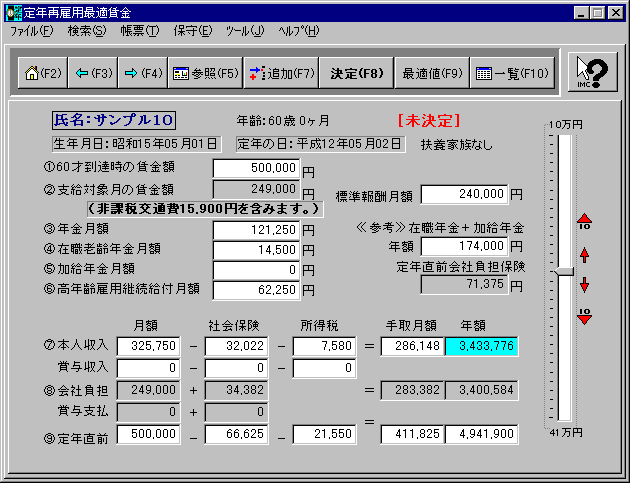
Task: Click the 定年直前 月額 field 500,000
Action: click(x=148, y=434)
